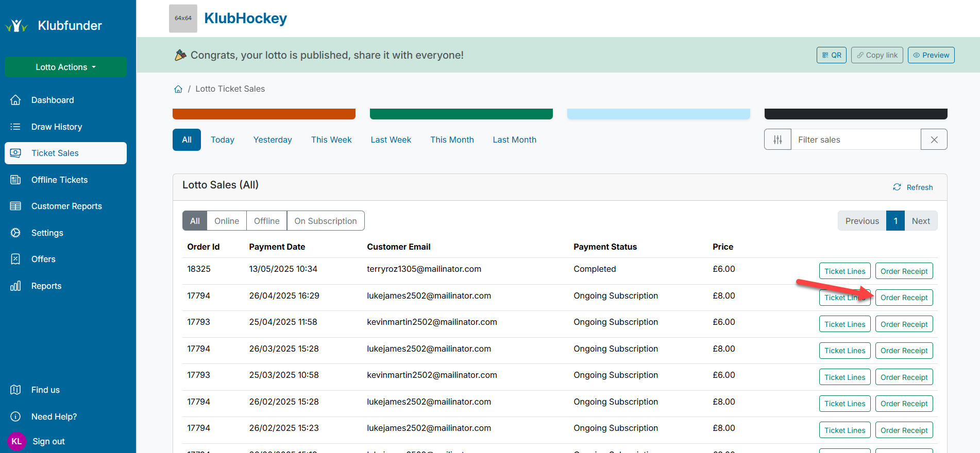980x453 pixels.
Task: Select the Last Month filter tab
Action: point(514,140)
